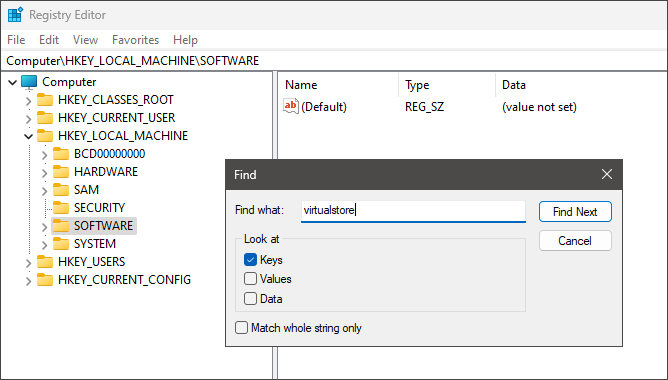Viewport: 668px width, 380px height.
Task: Select the SECURITY folder icon
Action: pyautogui.click(x=61, y=207)
